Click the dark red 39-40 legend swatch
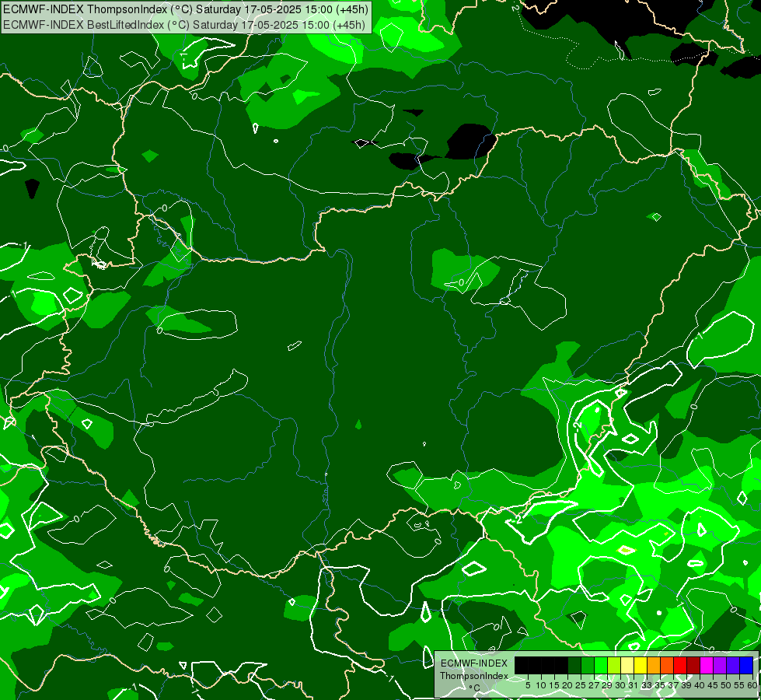The height and width of the screenshot is (700, 761). [693, 665]
